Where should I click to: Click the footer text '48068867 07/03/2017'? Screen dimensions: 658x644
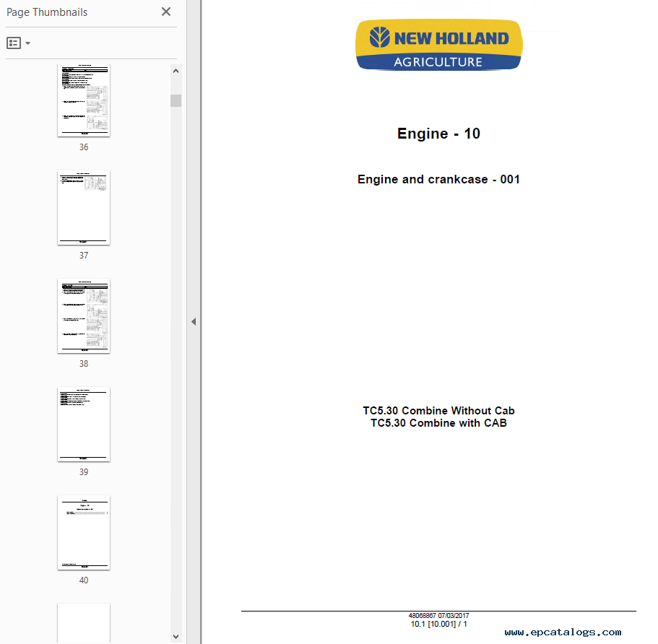click(x=438, y=615)
